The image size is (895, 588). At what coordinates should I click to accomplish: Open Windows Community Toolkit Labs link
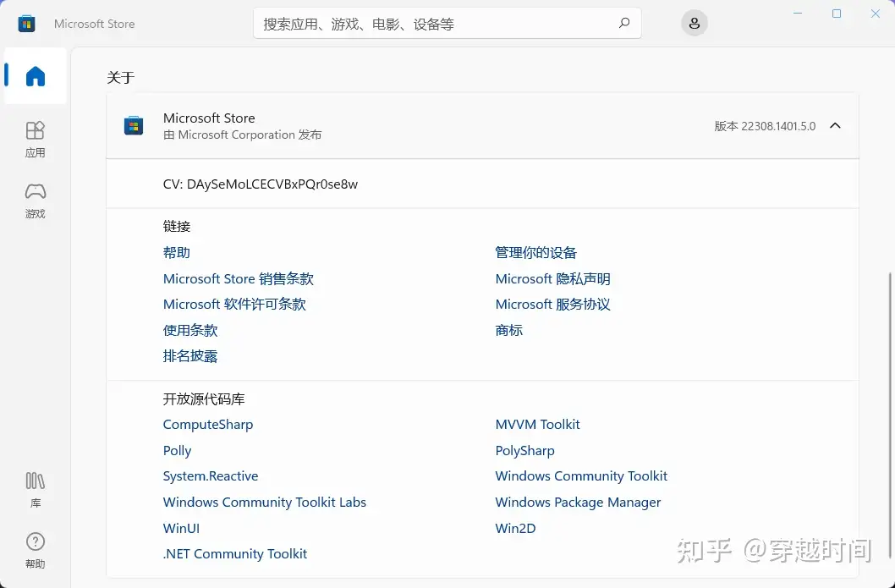pyautogui.click(x=264, y=503)
